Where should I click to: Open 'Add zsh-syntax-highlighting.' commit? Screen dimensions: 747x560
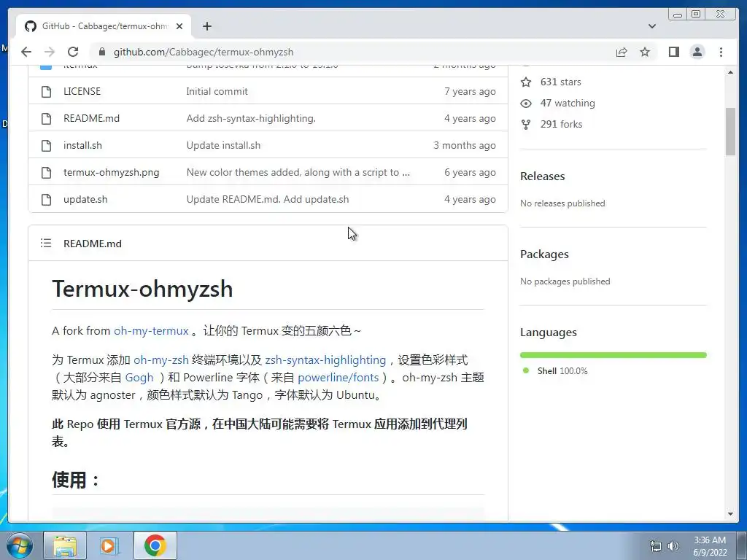[x=251, y=119]
